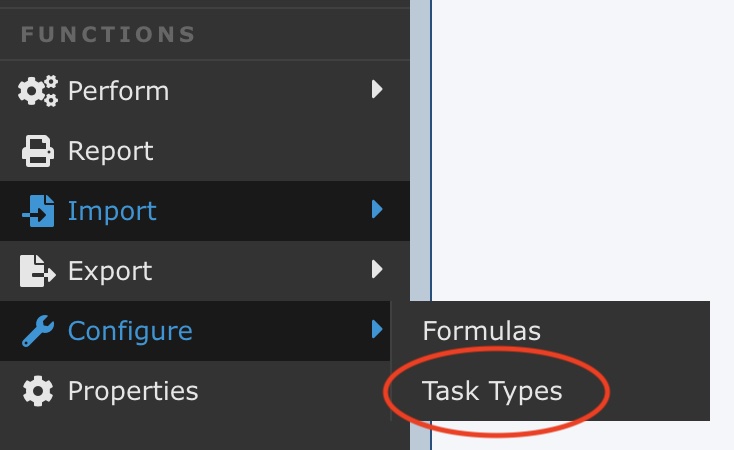Click the vertical panel divider bar
734x450 pixels.
pos(420,150)
